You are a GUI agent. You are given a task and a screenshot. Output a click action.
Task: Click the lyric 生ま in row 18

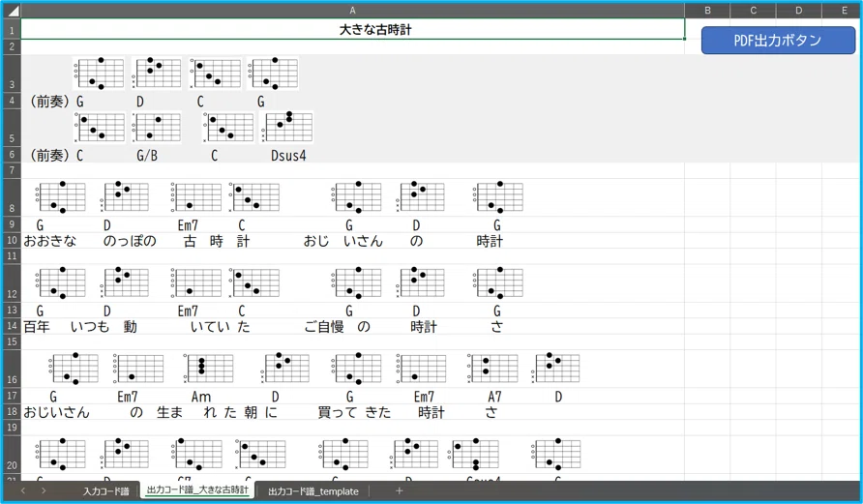click(x=169, y=413)
